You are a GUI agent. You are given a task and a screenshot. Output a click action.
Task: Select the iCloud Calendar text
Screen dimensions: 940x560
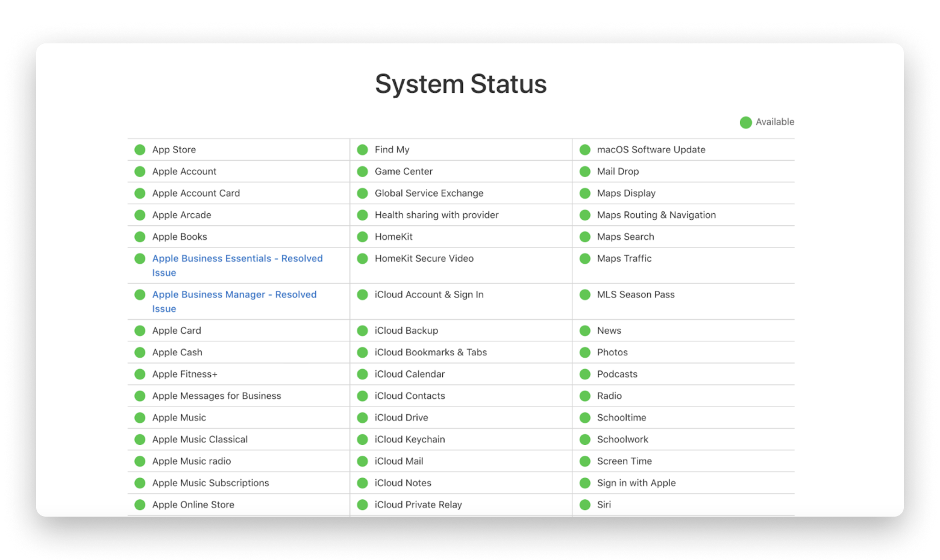tap(410, 374)
